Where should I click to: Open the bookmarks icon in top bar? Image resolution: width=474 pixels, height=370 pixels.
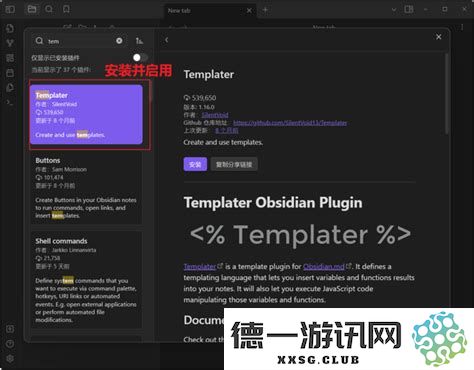coord(67,9)
